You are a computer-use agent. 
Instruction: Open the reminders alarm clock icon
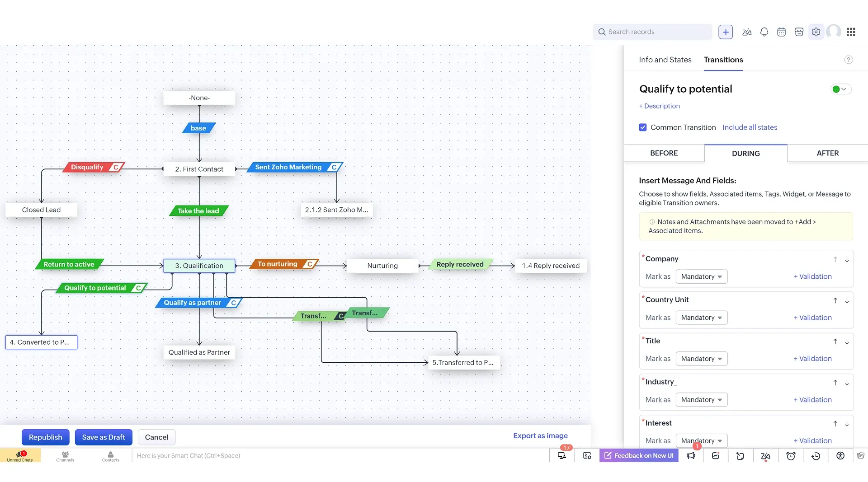point(791,456)
